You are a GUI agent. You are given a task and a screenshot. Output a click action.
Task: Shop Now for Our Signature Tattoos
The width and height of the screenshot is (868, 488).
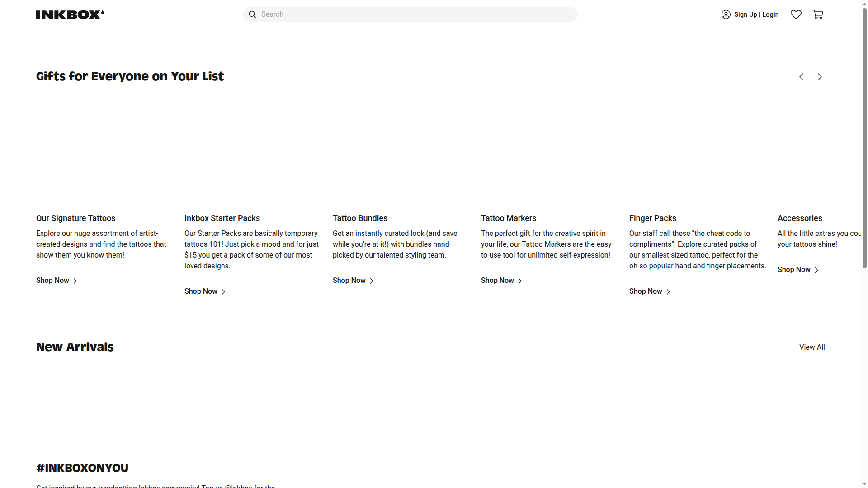pos(52,280)
